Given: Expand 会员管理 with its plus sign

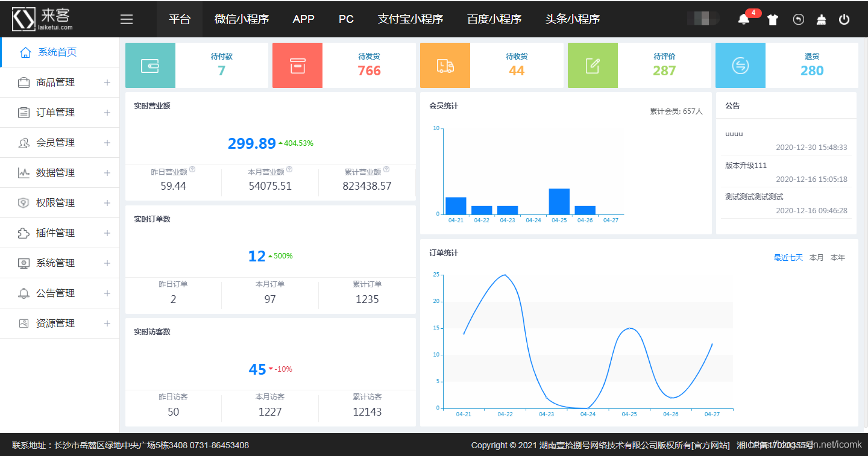Looking at the screenshot, I should [107, 143].
